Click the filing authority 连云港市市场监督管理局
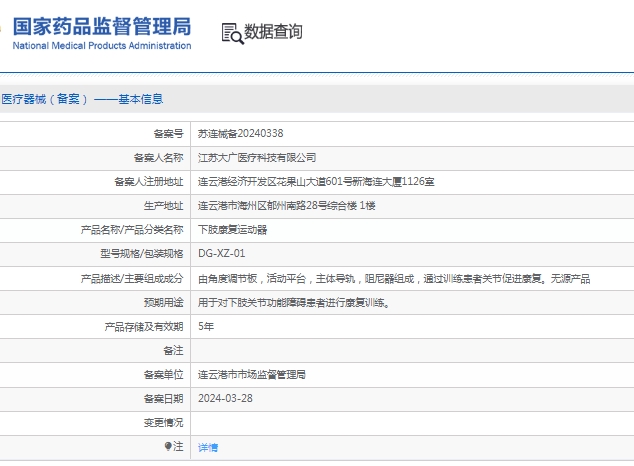The width and height of the screenshot is (634, 466). coord(251,375)
